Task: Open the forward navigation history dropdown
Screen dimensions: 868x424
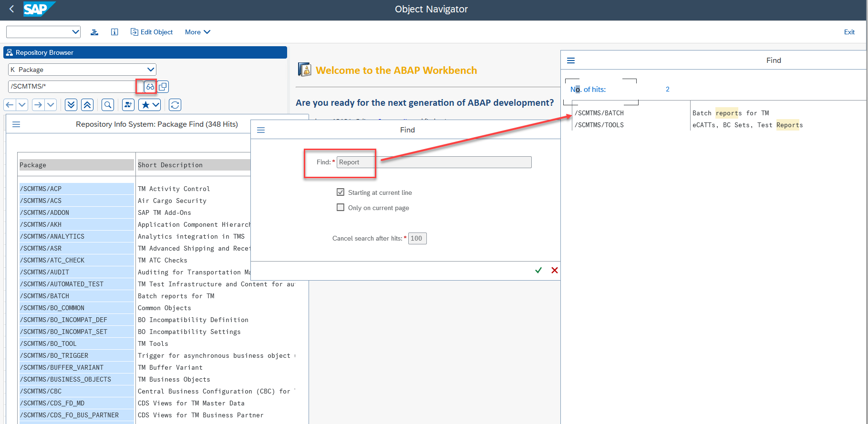Action: (51, 105)
